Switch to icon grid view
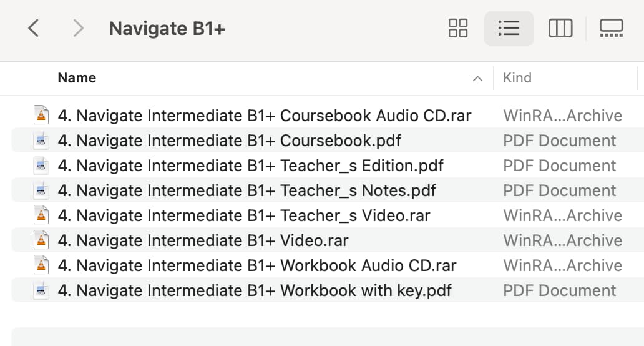 458,28
